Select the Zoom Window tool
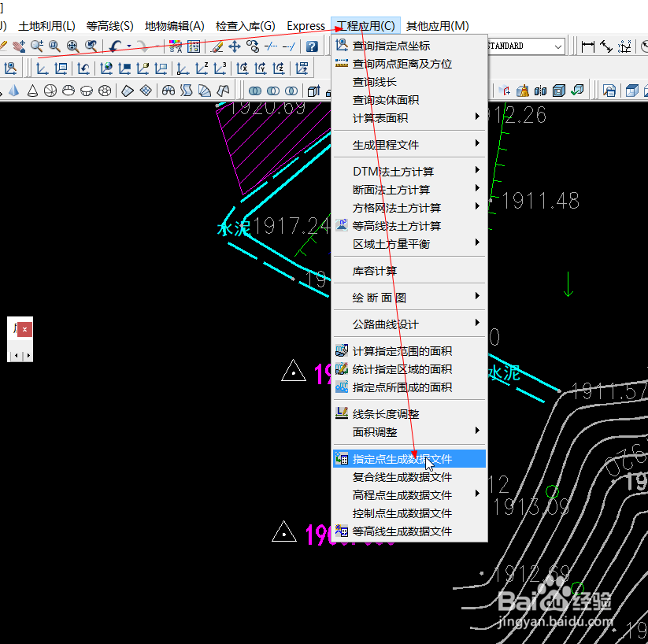 coord(54,47)
